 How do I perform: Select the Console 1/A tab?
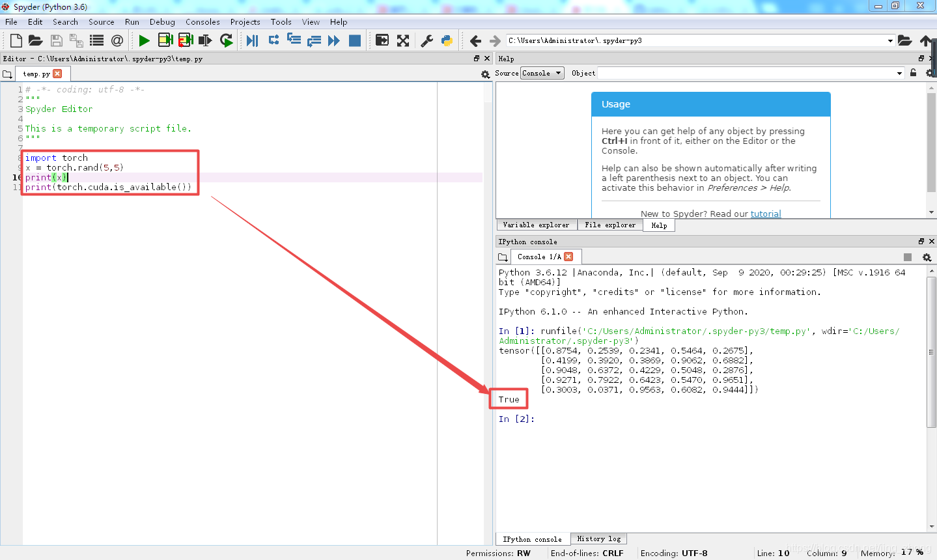(x=539, y=257)
